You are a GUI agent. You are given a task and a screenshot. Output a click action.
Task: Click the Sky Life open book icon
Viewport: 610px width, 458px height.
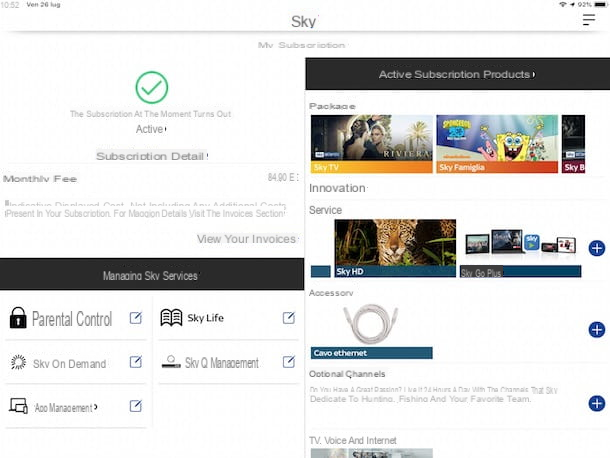171,318
